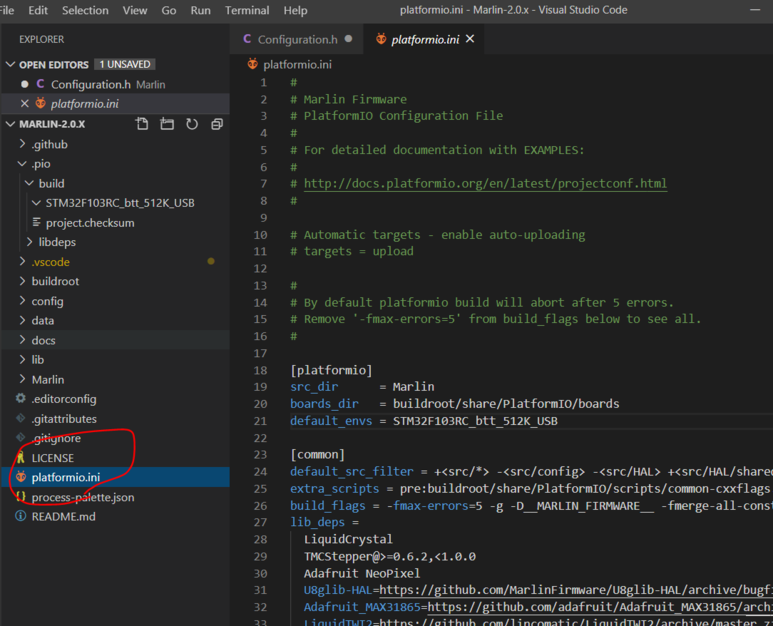This screenshot has width=773, height=626.
Task: Expand the libdeps folder
Action: click(x=29, y=242)
